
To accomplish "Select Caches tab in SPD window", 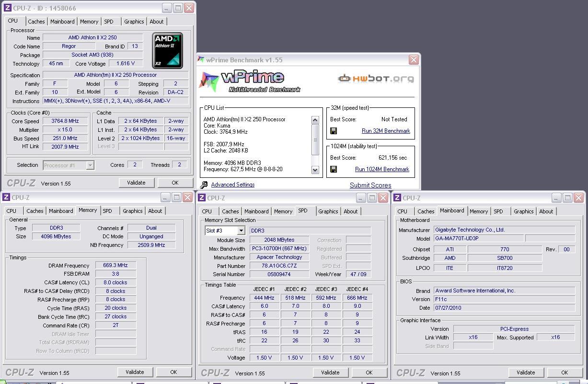I will [230, 211].
